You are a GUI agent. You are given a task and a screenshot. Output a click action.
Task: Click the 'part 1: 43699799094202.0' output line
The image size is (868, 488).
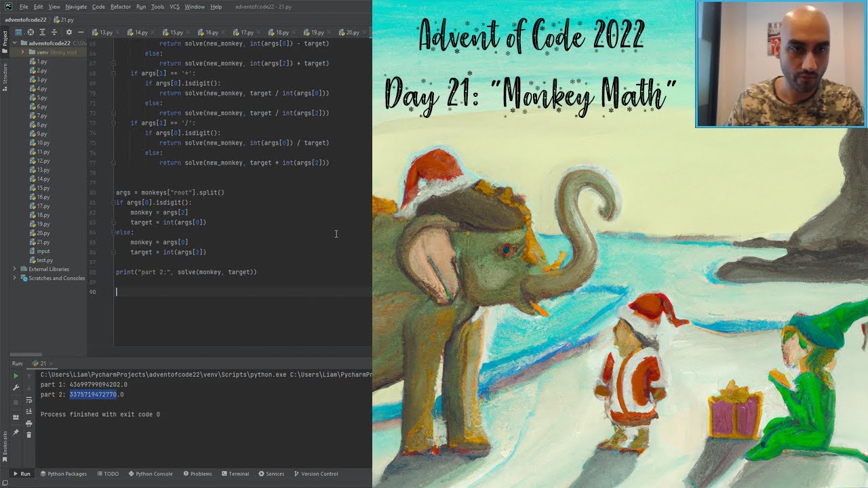point(84,384)
